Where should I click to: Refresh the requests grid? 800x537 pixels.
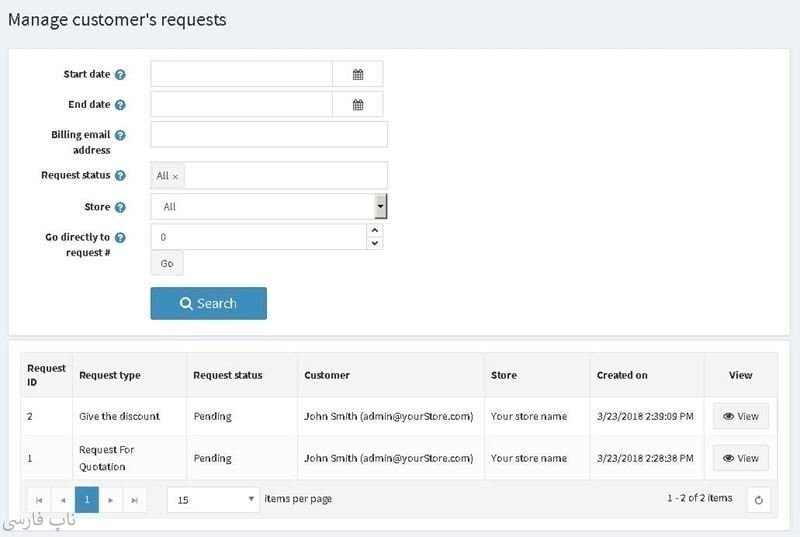759,500
